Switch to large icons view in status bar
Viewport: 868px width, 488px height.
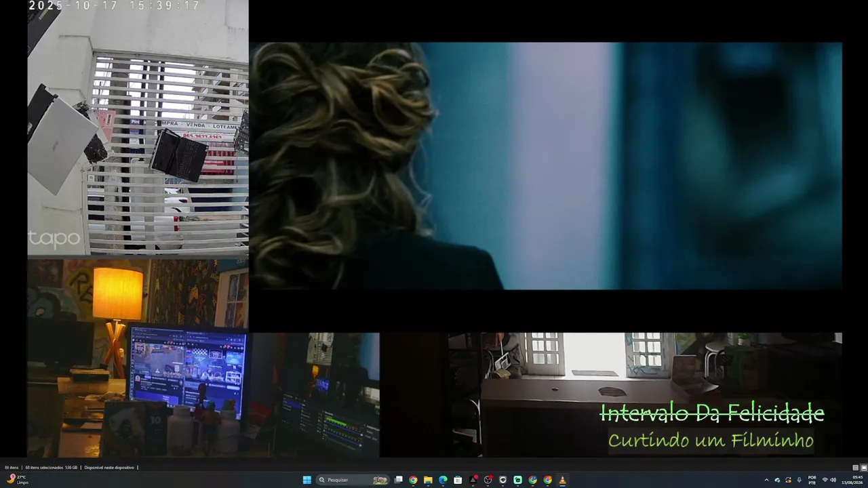(x=864, y=468)
